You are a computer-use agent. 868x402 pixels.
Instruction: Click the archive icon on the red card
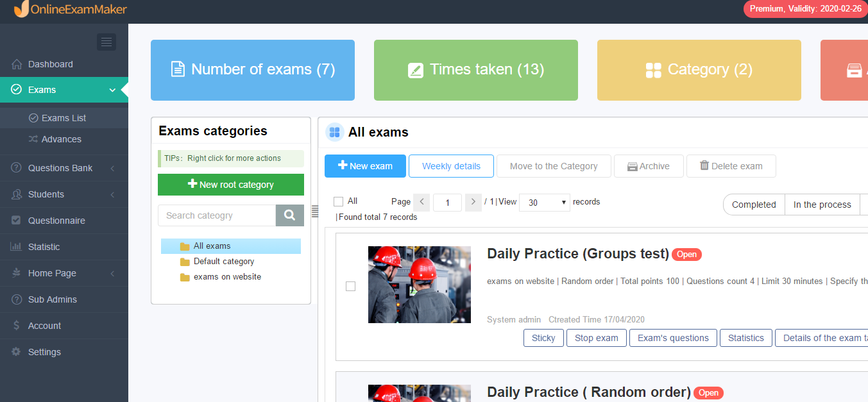[x=854, y=71]
